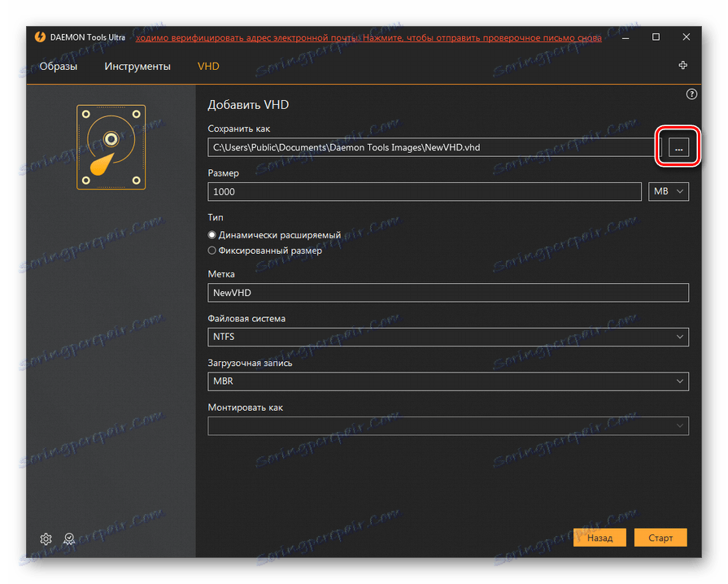Viewport: 728px width, 584px height.
Task: Switch to the Образы tab
Action: 59,67
